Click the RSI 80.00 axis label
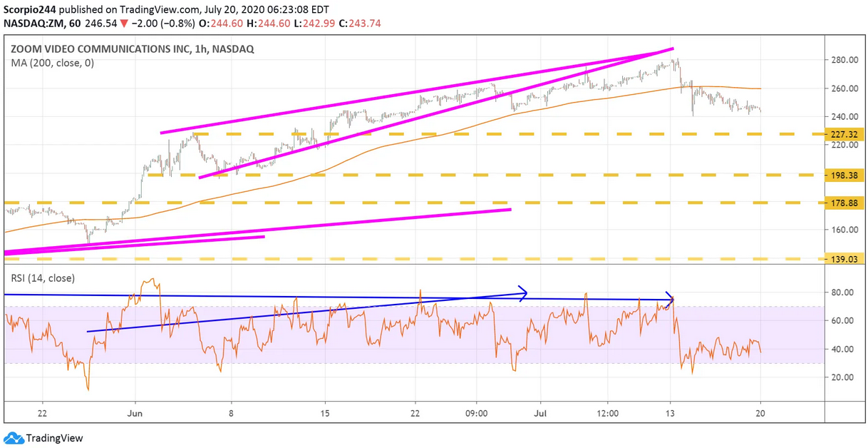Screen dimensions: 868x448 coord(841,292)
